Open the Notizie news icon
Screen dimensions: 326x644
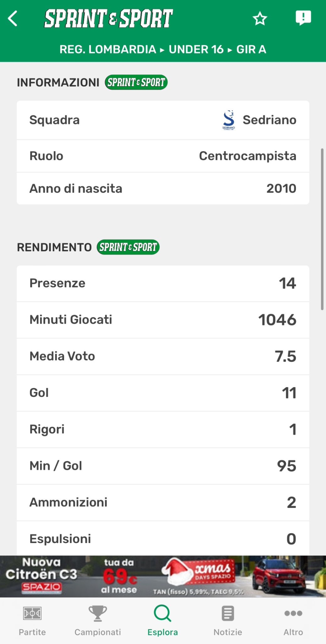(228, 614)
